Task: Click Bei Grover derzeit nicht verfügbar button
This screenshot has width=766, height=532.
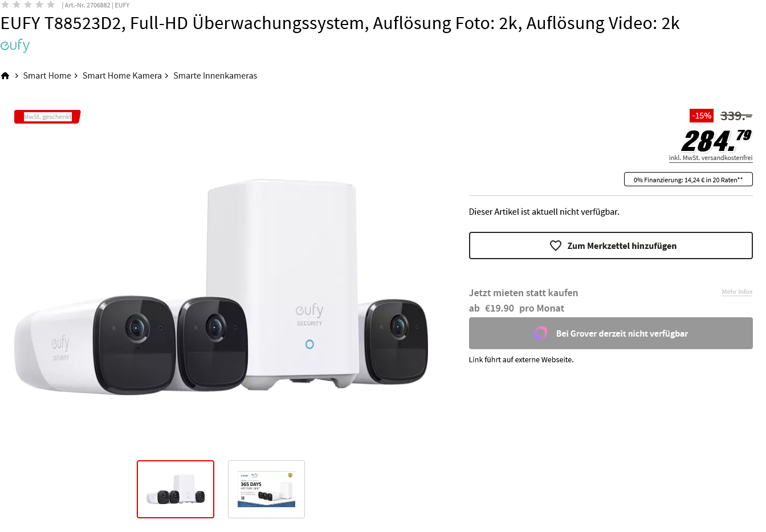Action: (x=611, y=333)
